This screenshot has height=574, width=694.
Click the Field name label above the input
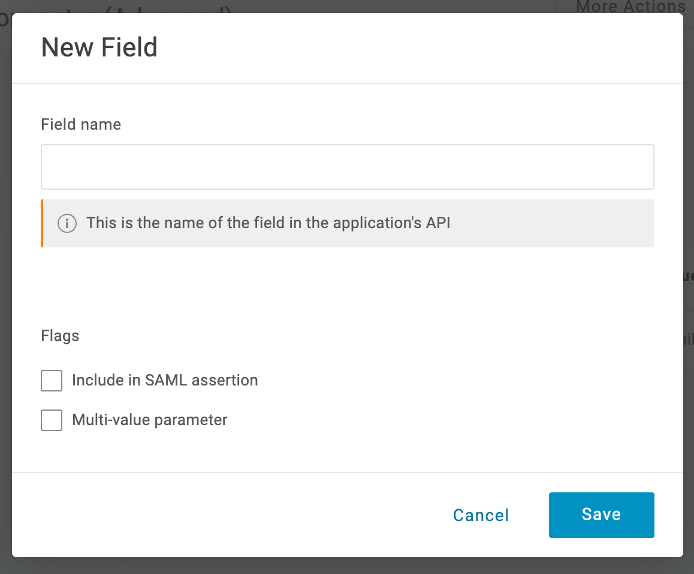pos(81,125)
